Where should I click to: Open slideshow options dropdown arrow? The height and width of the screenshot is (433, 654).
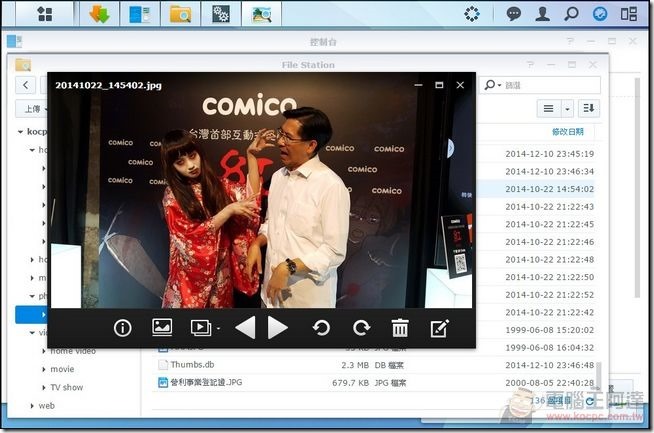[218, 328]
